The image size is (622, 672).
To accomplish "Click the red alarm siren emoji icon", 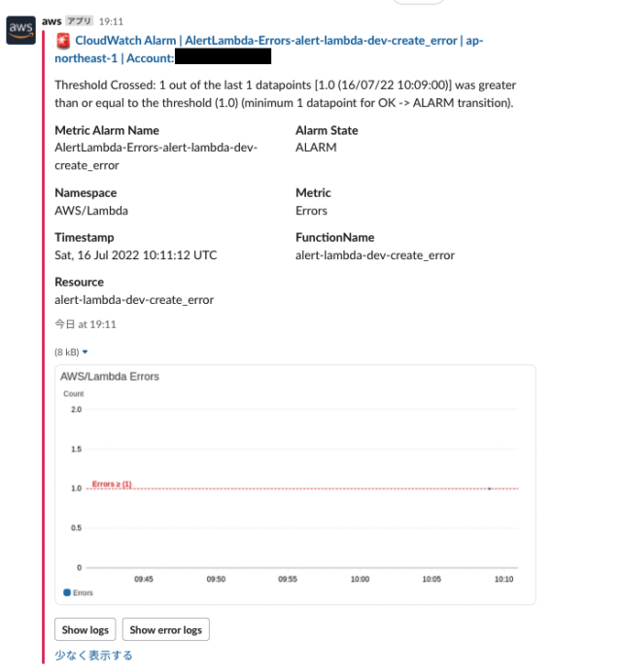I will point(63,41).
